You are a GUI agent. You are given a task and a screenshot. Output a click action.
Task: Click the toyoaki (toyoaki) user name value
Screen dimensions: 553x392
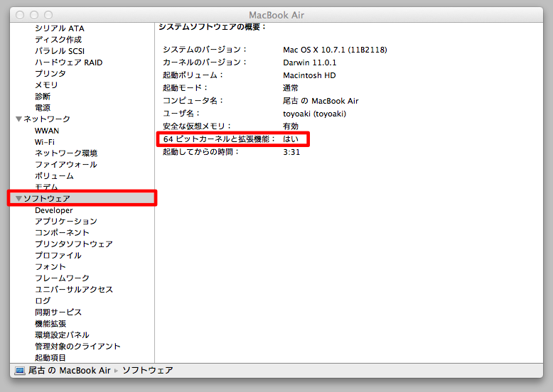point(315,114)
